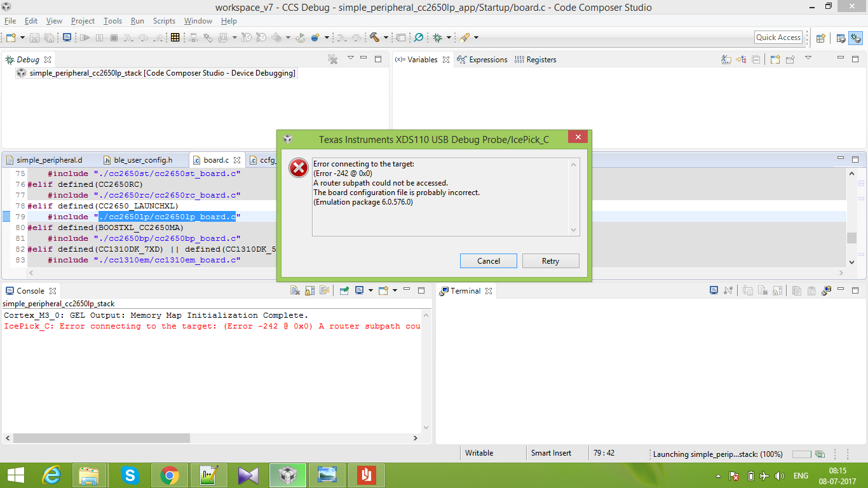The width and height of the screenshot is (868, 488).
Task: Toggle Scroll Lock in the Console panel
Action: point(309,290)
